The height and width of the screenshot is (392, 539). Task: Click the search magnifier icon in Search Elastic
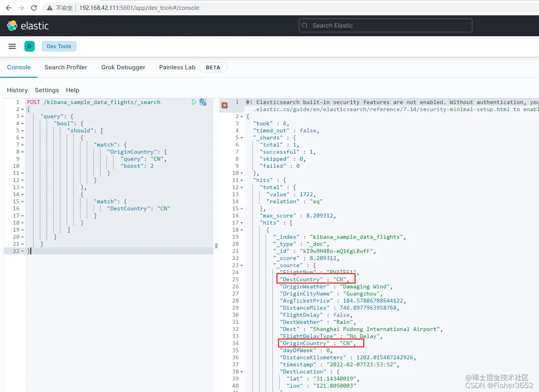point(305,26)
